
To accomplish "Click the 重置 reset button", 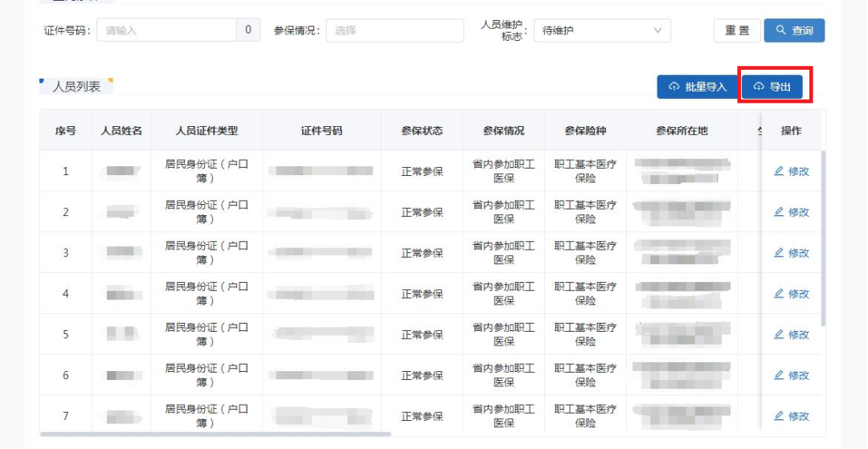I will click(x=737, y=31).
